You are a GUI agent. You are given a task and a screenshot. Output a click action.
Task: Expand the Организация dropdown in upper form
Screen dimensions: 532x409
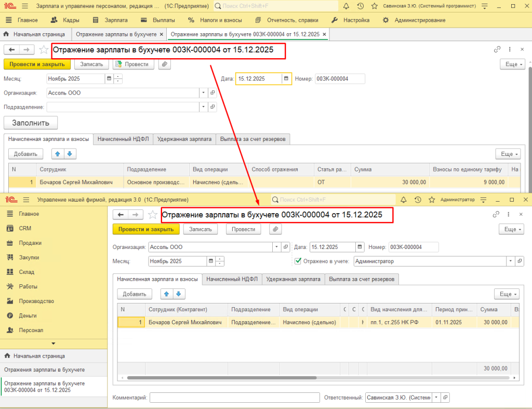(203, 93)
